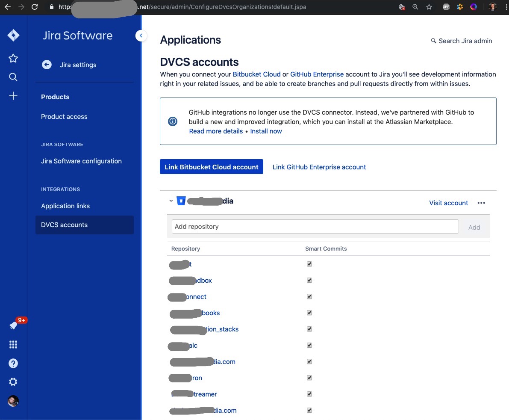The height and width of the screenshot is (420, 509).
Task: Click the Install now link
Action: point(266,131)
